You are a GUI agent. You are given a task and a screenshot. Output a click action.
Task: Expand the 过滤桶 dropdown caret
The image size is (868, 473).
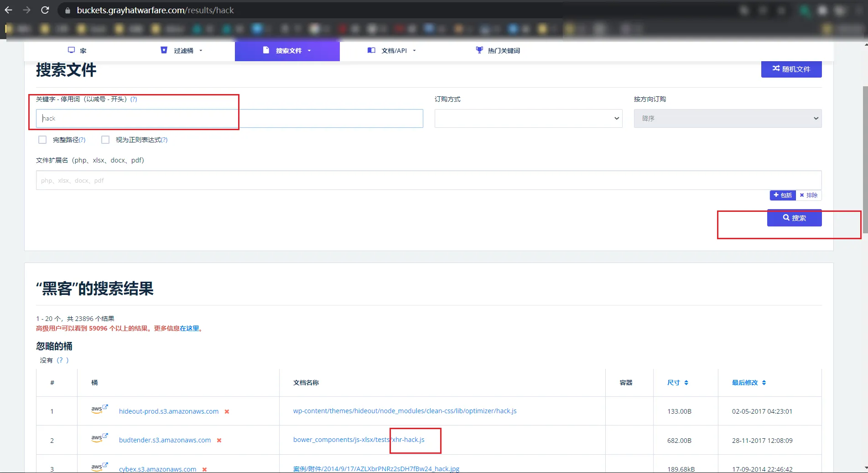point(201,51)
